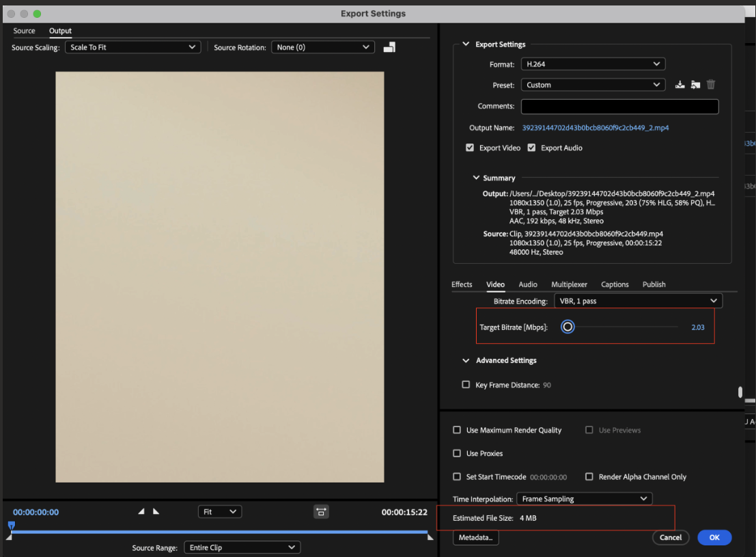Open the Format H.264 dropdown

pyautogui.click(x=593, y=64)
